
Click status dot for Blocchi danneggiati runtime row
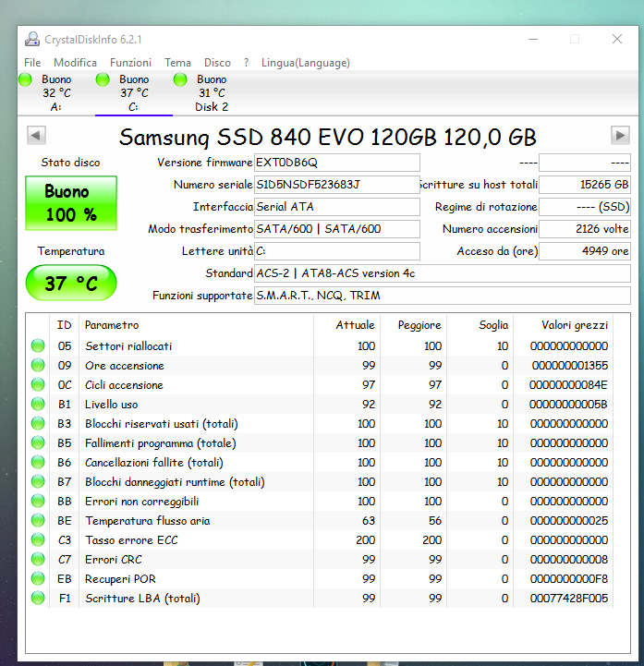coord(38,481)
